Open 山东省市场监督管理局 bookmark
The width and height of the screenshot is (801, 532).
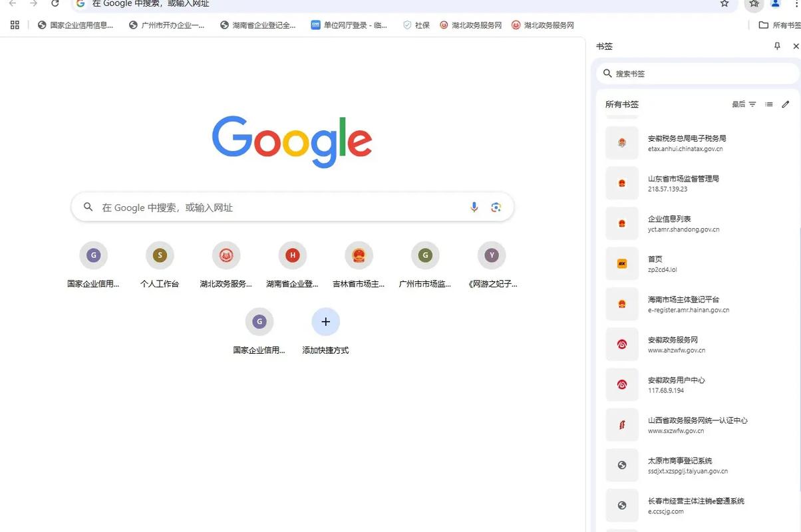(699, 184)
